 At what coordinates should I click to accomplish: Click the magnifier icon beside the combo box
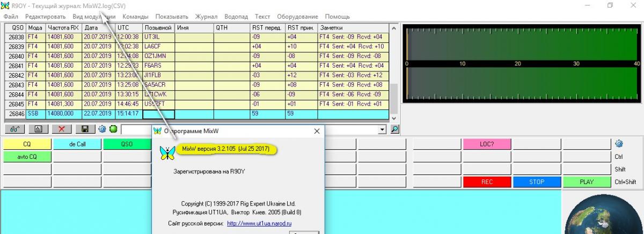click(x=394, y=129)
